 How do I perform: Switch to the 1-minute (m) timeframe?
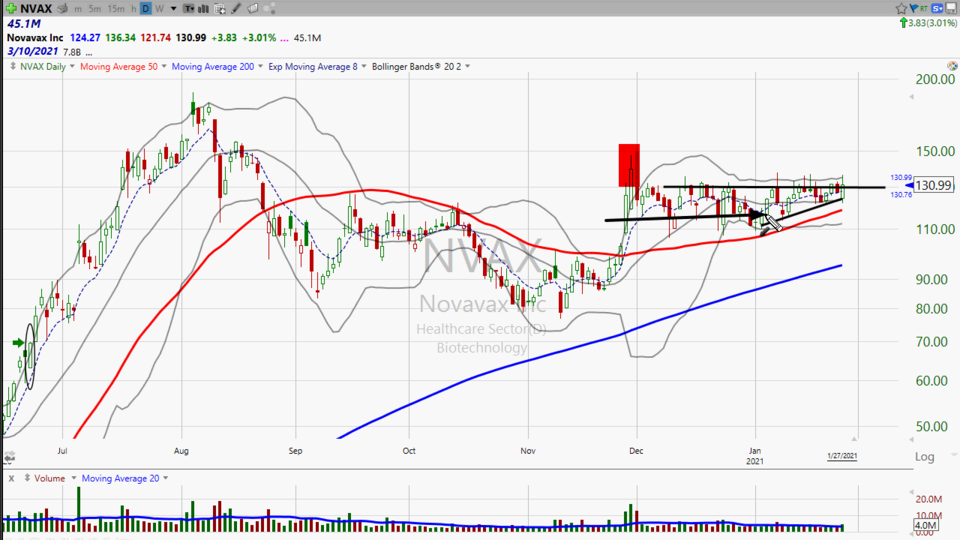pyautogui.click(x=78, y=9)
